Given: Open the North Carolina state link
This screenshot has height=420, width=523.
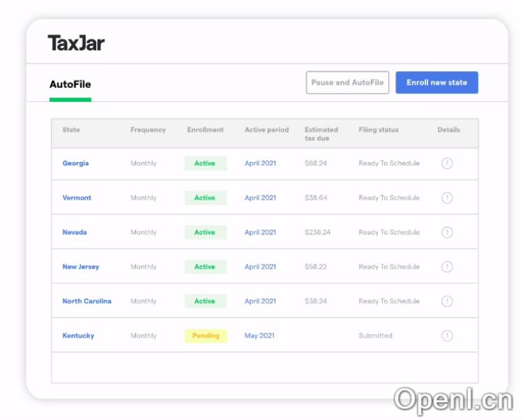Looking at the screenshot, I should (x=86, y=301).
